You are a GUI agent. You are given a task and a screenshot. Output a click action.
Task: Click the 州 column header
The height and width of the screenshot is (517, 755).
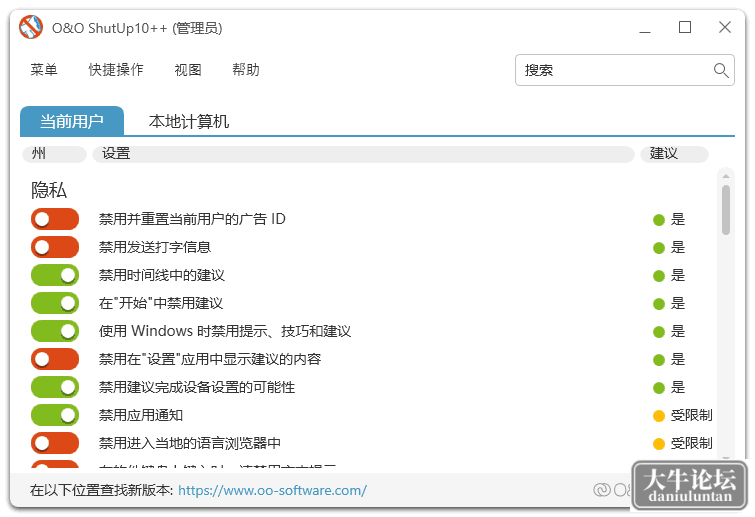tap(54, 154)
